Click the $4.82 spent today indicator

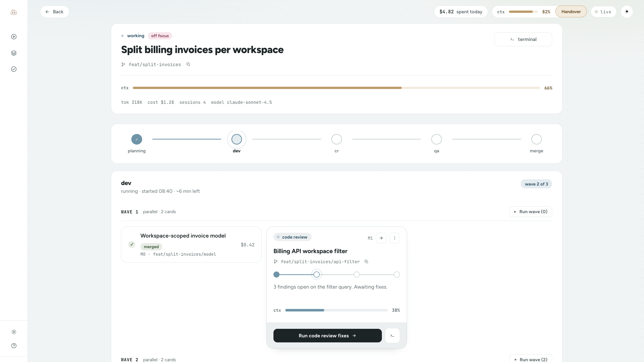(461, 12)
